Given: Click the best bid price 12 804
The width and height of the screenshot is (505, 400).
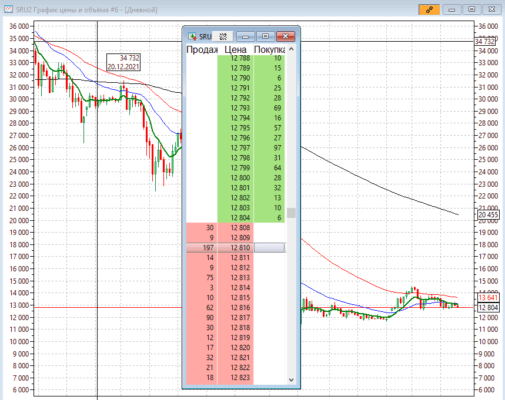Looking at the screenshot, I should (x=240, y=218).
